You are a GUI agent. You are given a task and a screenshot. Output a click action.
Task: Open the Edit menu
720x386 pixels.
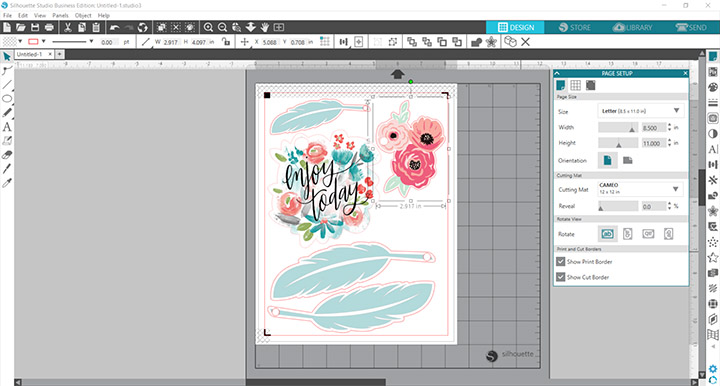coord(22,16)
